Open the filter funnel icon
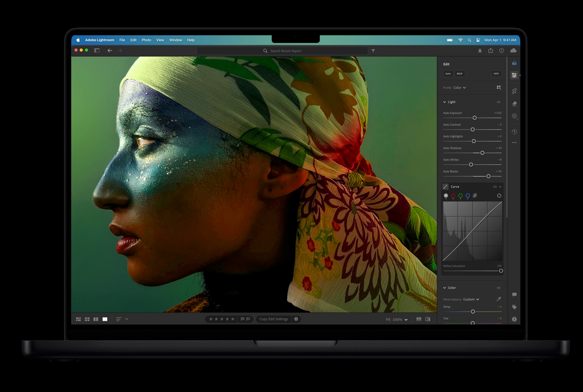 373,51
